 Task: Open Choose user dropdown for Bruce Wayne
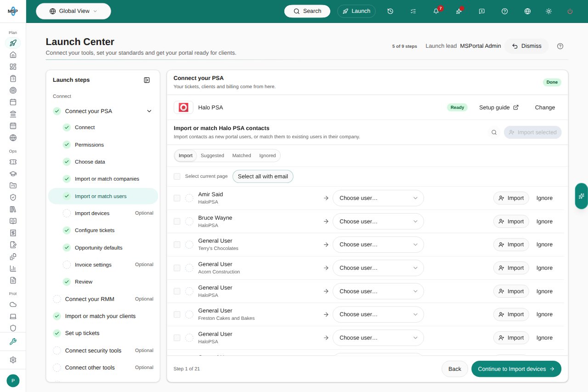pos(378,222)
